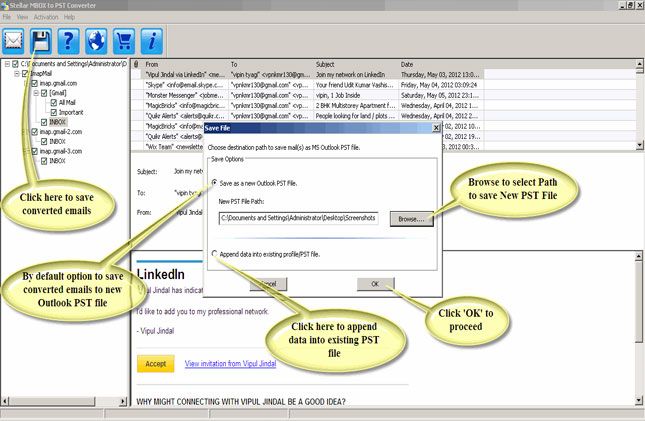Screen dimensions: 645x421
Task: Click Cancel in Save File dialog
Action: [268, 284]
